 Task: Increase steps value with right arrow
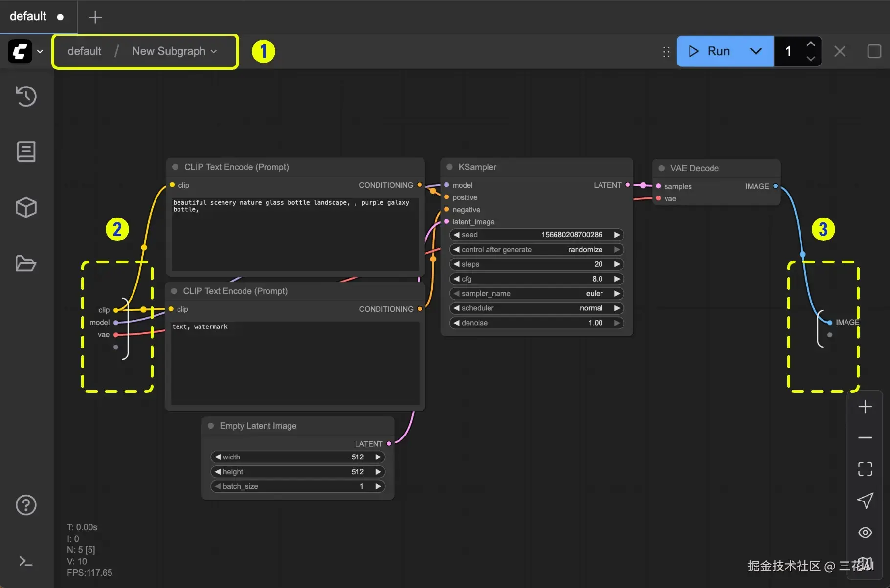(x=617, y=264)
